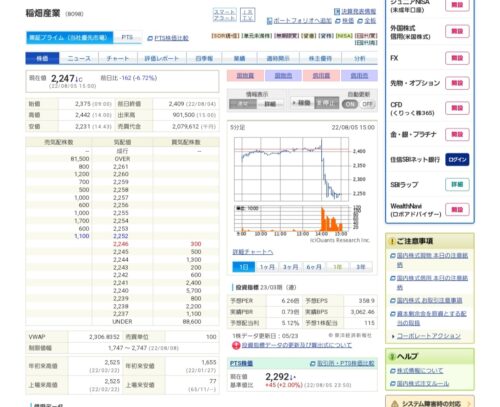The image size is (500, 407).
Task: Click 開設 button for CFD
Action: (457, 108)
